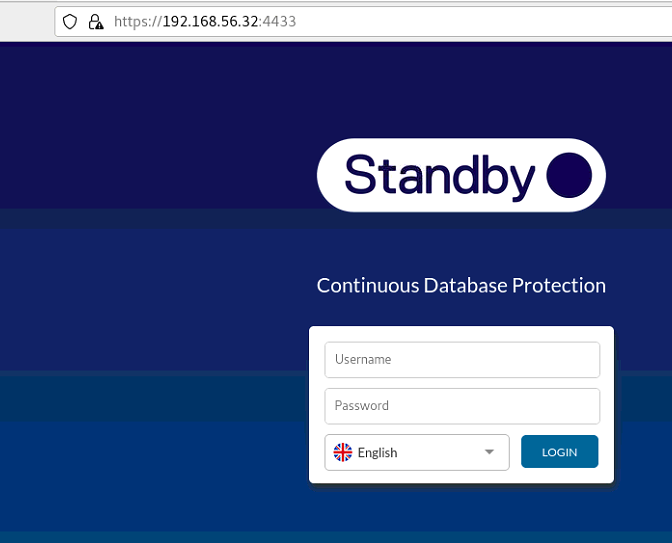Click the language dropdown arrow

pyautogui.click(x=489, y=452)
